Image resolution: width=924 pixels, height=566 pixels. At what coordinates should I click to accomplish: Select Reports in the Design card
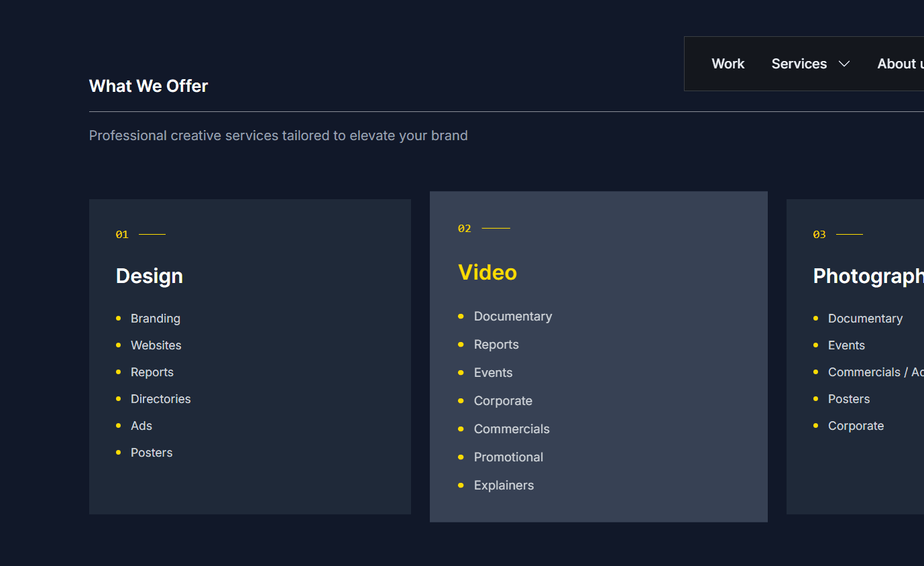coord(152,372)
